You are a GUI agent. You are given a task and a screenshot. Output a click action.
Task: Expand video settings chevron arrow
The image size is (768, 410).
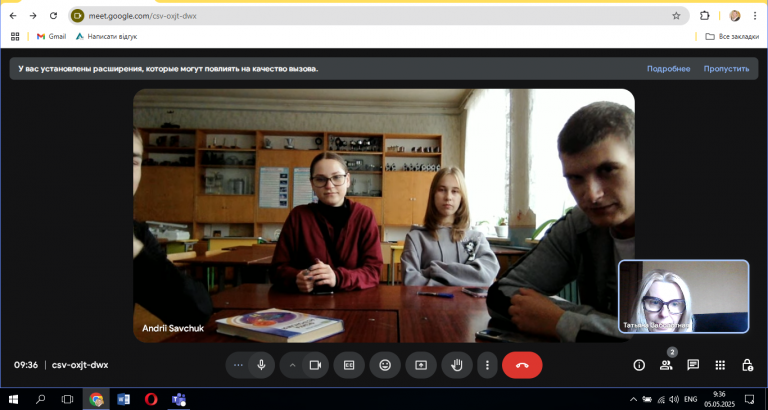292,365
